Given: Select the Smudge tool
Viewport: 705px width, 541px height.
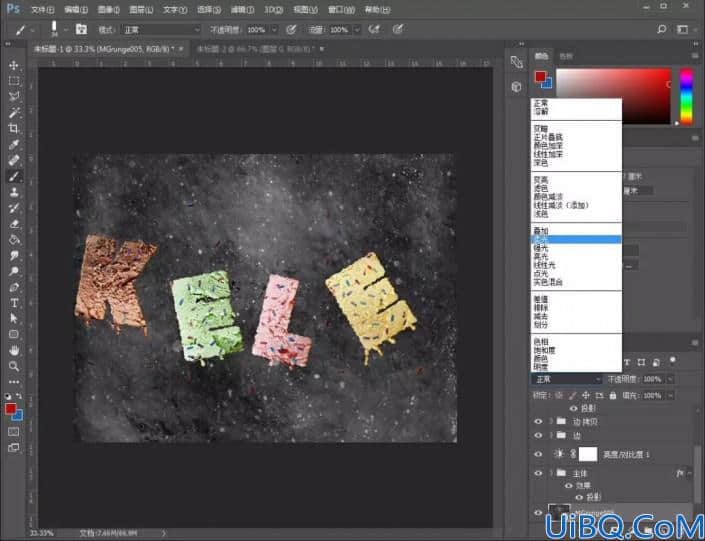Looking at the screenshot, I should pyautogui.click(x=14, y=255).
